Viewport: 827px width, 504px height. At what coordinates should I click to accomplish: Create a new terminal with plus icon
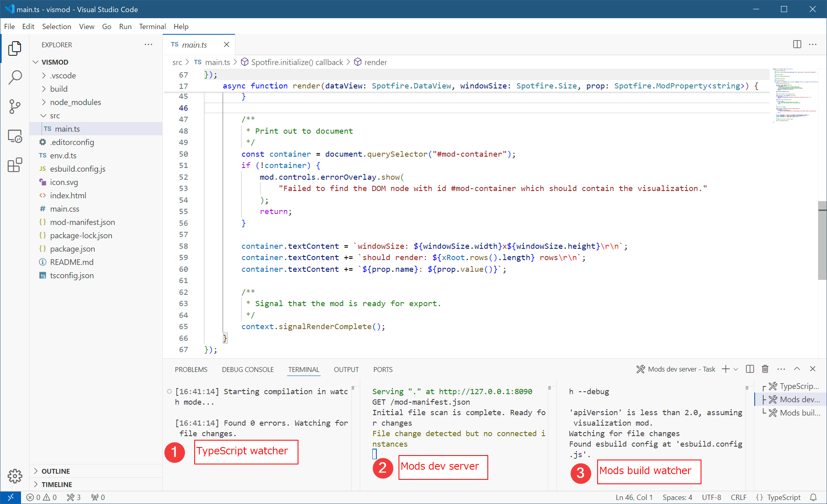point(726,369)
